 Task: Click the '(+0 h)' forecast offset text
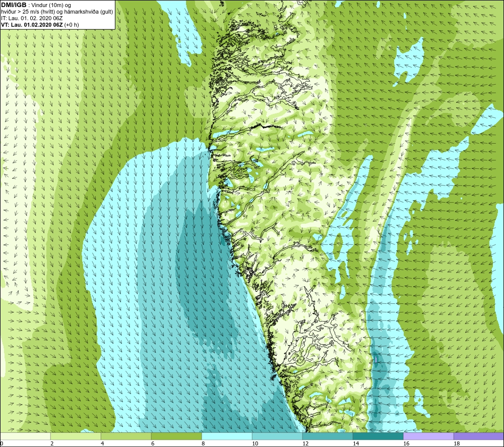click(x=72, y=25)
